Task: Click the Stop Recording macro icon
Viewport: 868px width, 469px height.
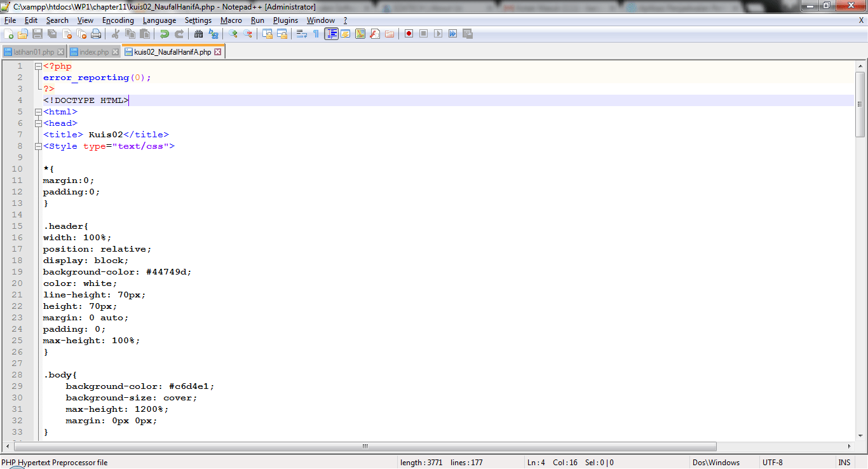Action: click(424, 34)
